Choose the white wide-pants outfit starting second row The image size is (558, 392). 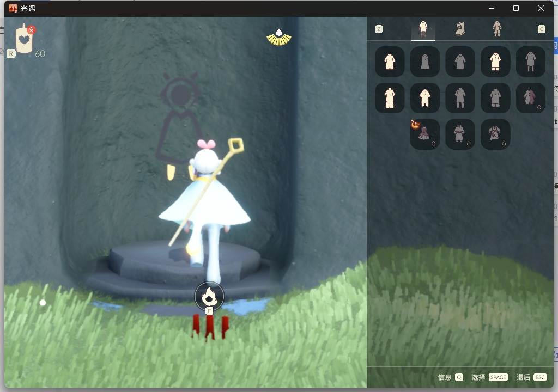click(x=390, y=98)
